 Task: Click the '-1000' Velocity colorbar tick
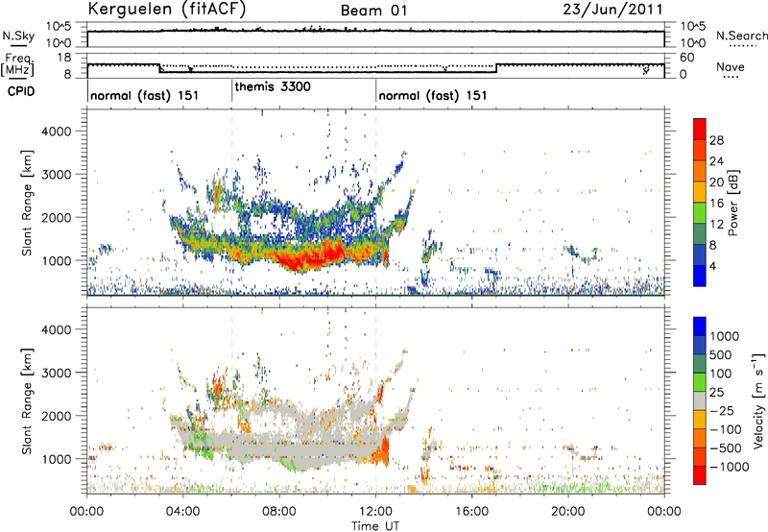(730, 467)
